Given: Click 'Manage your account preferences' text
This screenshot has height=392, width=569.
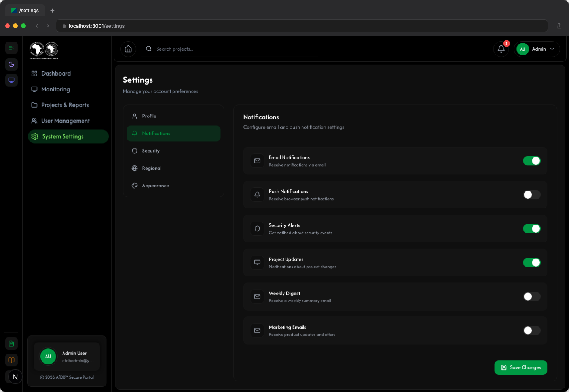Looking at the screenshot, I should [x=161, y=91].
